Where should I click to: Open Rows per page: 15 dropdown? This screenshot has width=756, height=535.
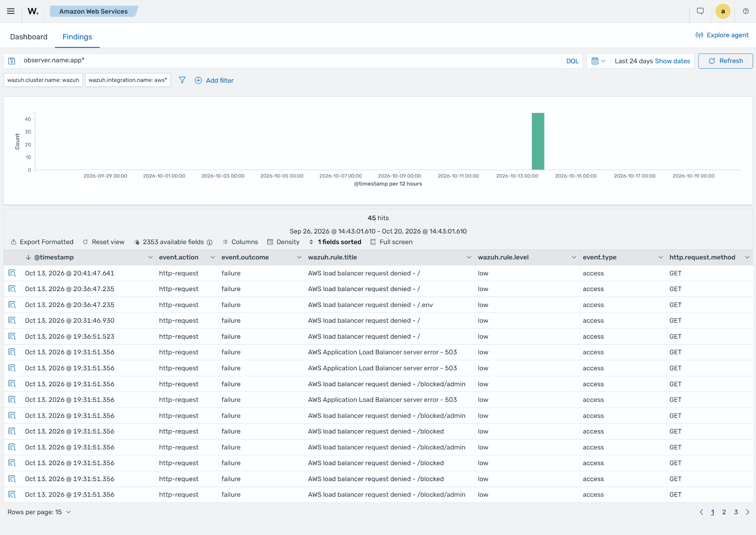click(39, 512)
